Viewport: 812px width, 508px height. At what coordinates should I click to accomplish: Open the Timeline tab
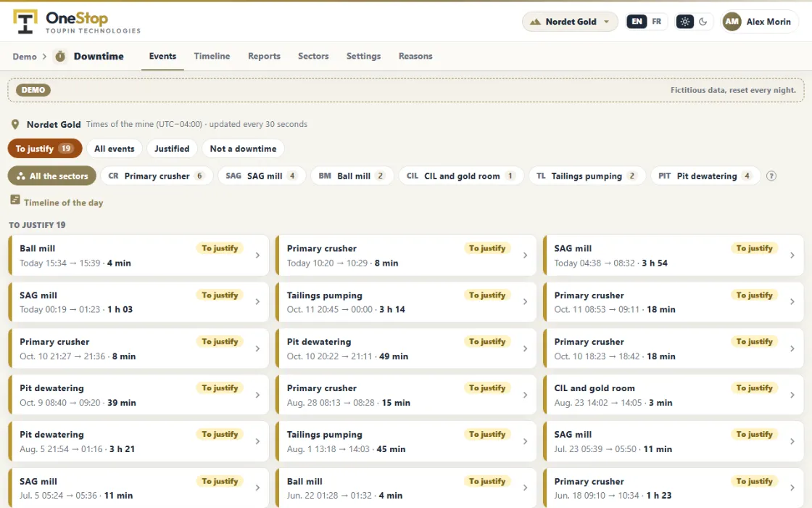[212, 56]
